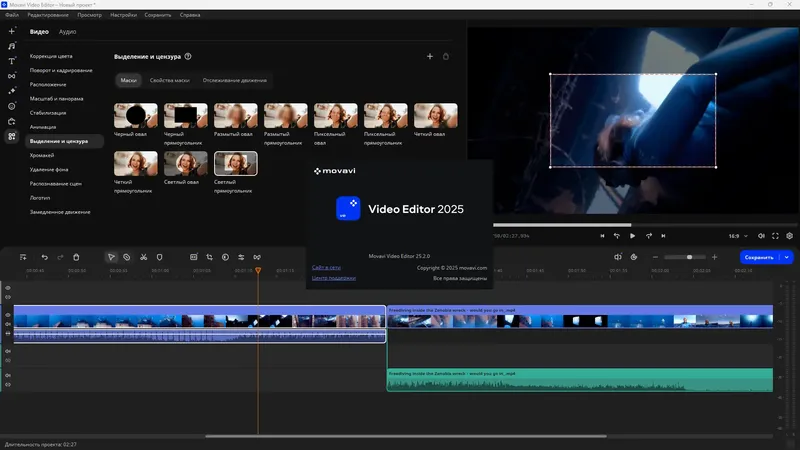The height and width of the screenshot is (450, 800).
Task: Play the video preview
Action: pyautogui.click(x=632, y=236)
